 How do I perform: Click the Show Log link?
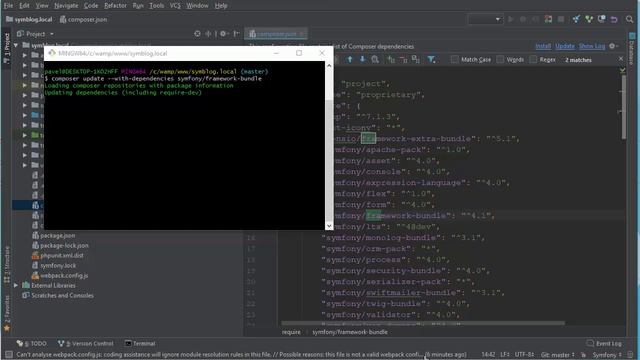coord(592,46)
